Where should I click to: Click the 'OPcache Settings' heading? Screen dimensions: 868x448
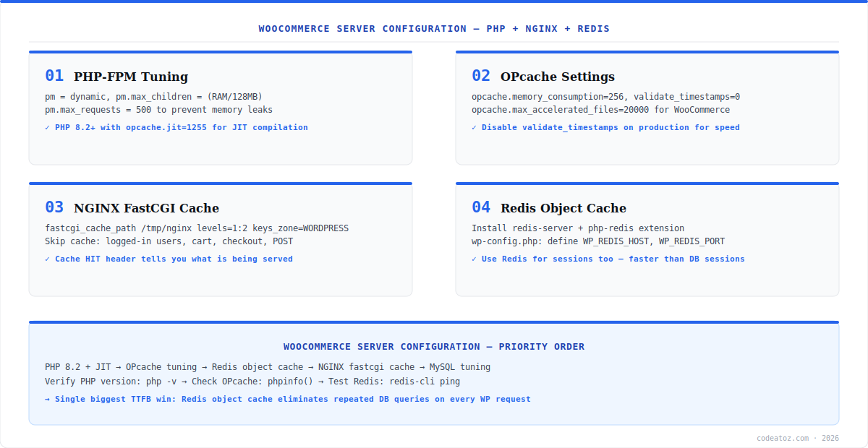pyautogui.click(x=558, y=77)
